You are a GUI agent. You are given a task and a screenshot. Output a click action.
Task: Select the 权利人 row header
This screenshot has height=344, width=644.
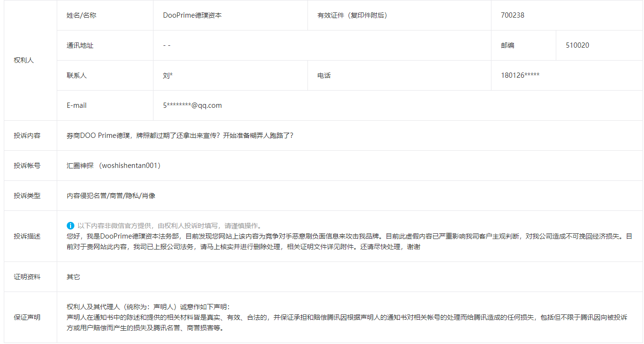pos(24,61)
